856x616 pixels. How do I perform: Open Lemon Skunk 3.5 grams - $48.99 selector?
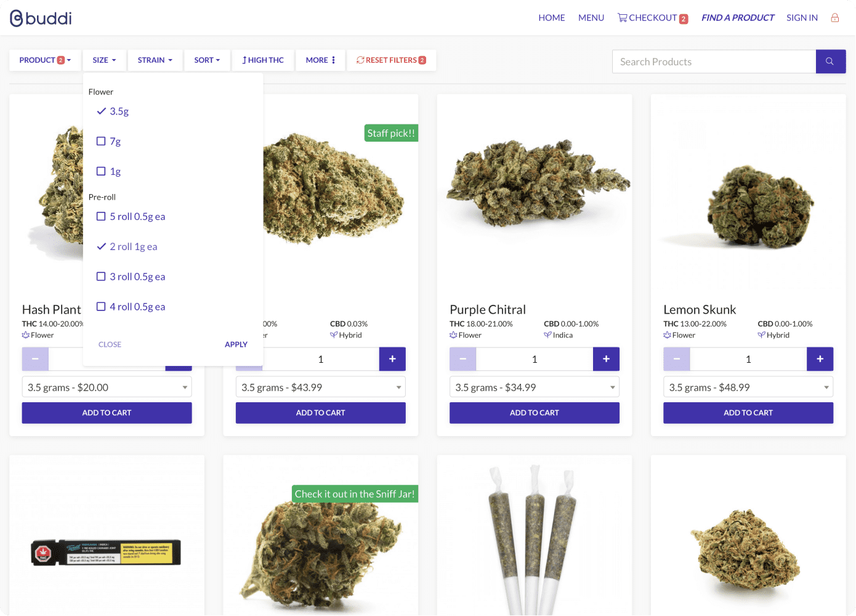[x=748, y=387]
